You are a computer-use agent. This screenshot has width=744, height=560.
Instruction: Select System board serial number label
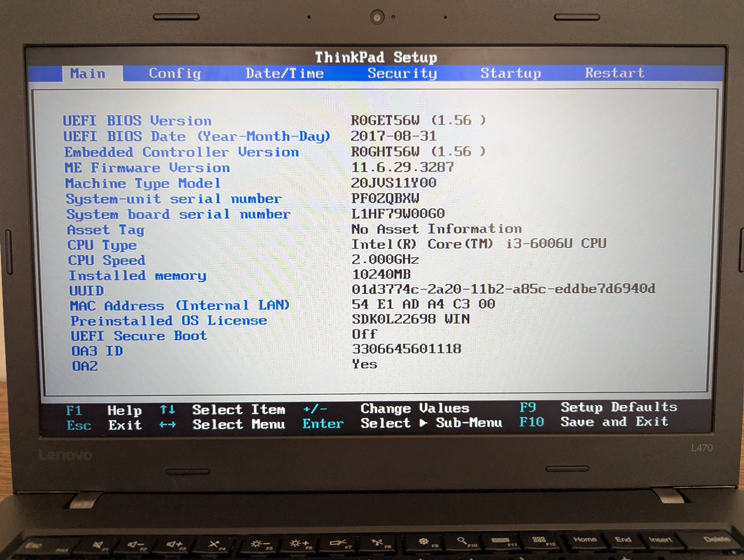click(x=179, y=214)
